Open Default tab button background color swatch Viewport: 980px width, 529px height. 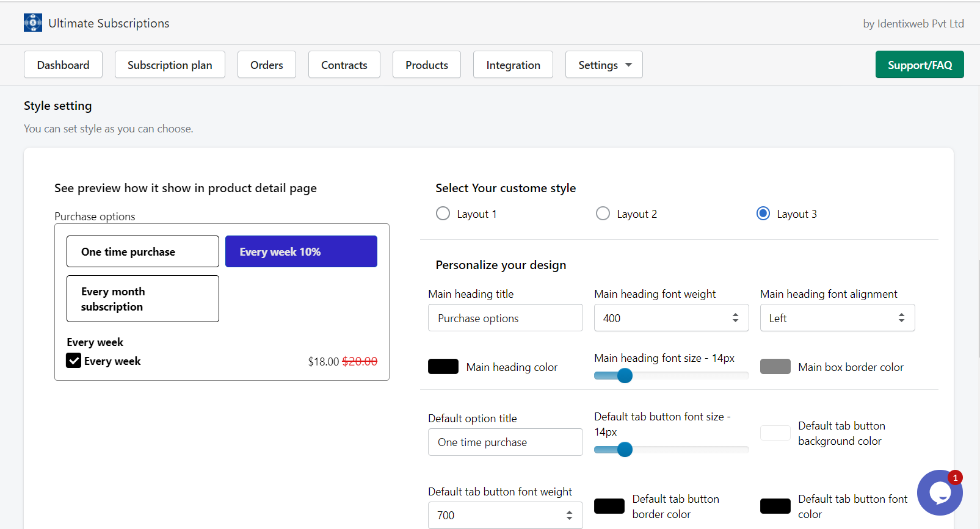775,433
